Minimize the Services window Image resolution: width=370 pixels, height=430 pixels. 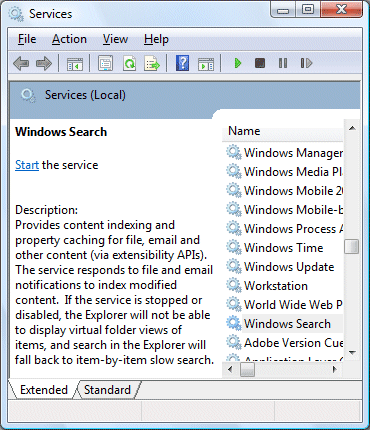283,11
